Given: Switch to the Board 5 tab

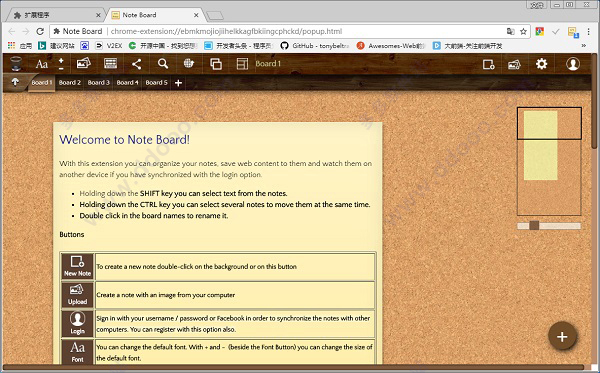Looking at the screenshot, I should click(x=156, y=83).
